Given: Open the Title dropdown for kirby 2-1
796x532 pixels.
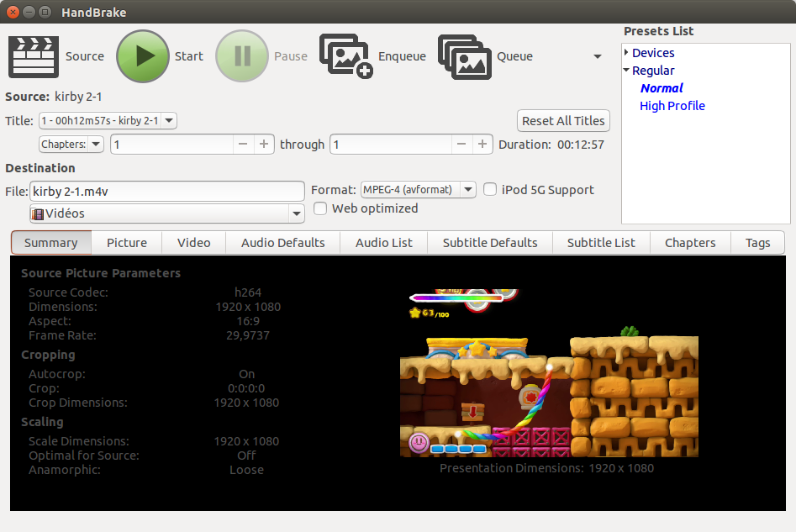Looking at the screenshot, I should pyautogui.click(x=108, y=121).
